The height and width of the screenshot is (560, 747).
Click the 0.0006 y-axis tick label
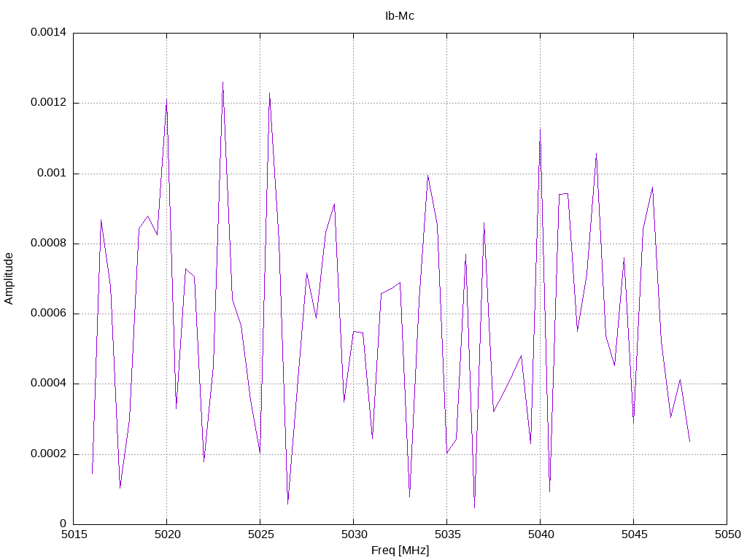[49, 314]
